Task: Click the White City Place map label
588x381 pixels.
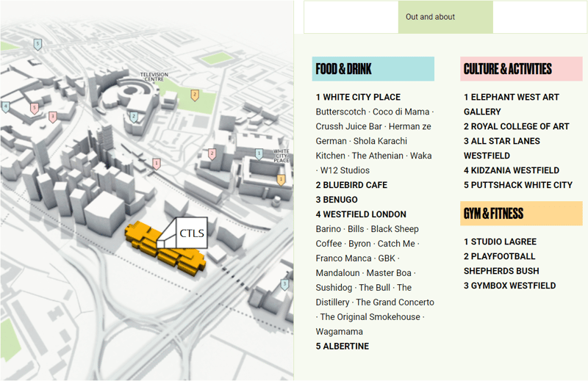Action: coord(282,156)
